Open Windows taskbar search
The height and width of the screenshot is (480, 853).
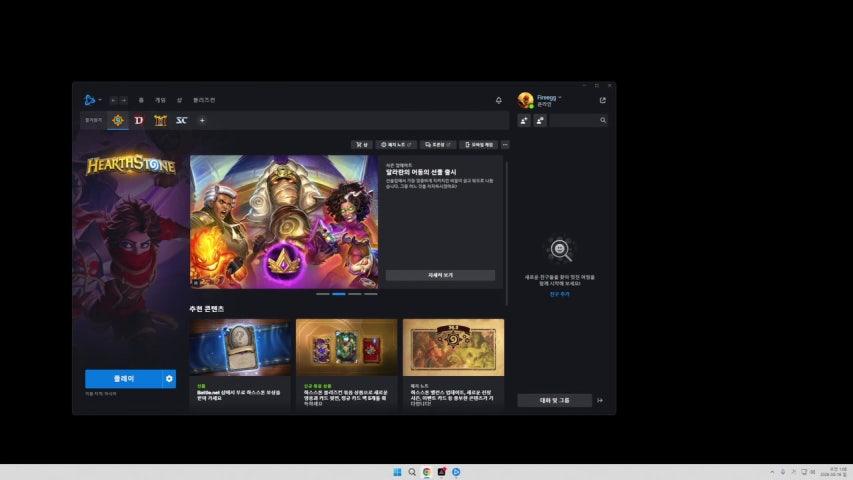[412, 472]
